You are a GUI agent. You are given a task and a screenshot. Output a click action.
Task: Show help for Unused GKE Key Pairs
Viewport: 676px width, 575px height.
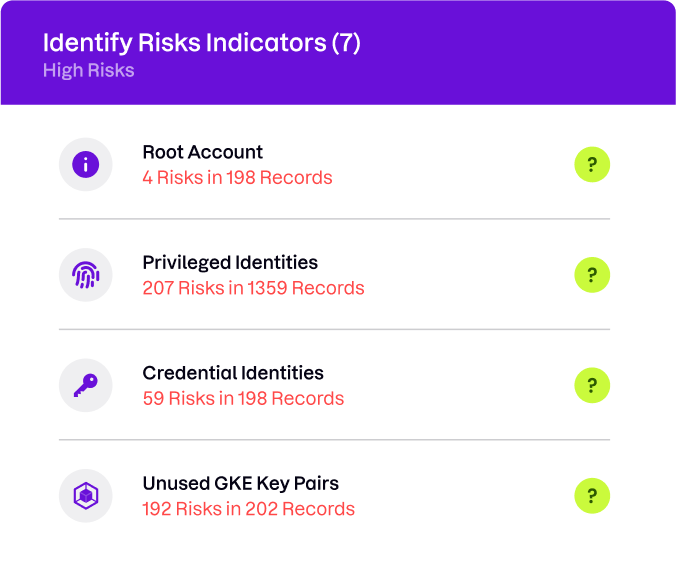(x=592, y=495)
